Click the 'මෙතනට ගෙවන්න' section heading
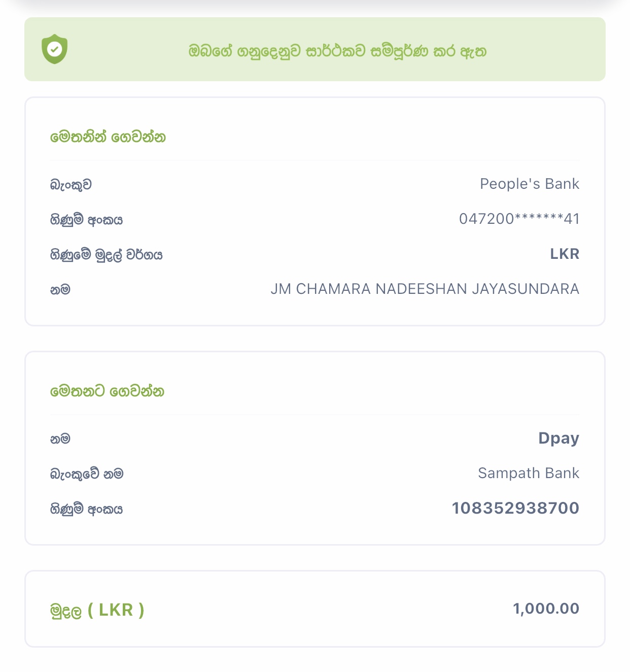This screenshot has height=672, width=630. tap(107, 391)
